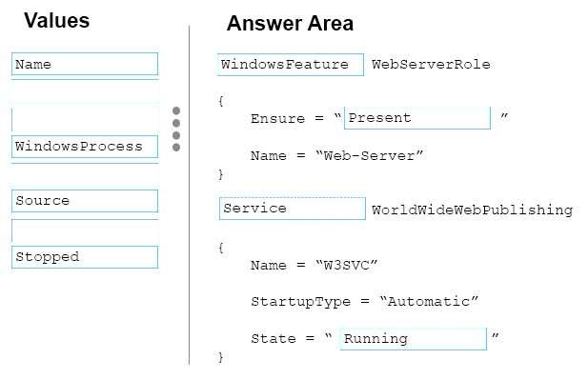Click the Present answer box
This screenshot has height=380, width=588.
tap(417, 118)
